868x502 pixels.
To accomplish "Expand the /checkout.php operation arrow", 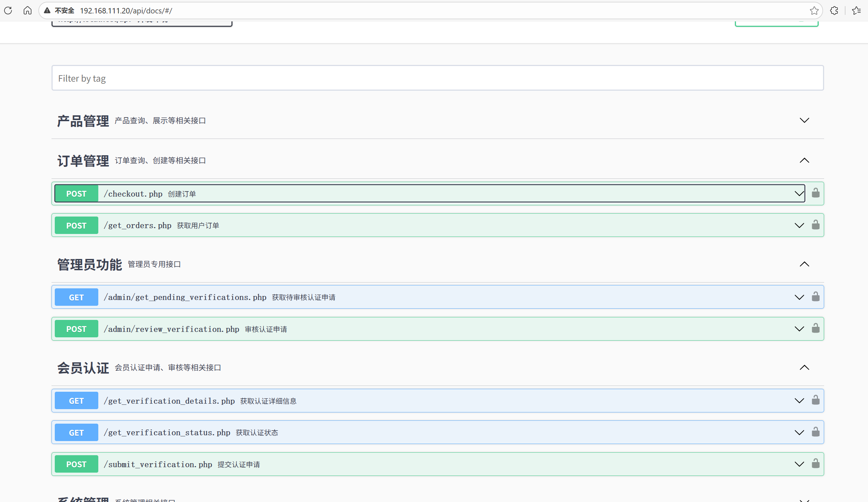I will coord(799,193).
